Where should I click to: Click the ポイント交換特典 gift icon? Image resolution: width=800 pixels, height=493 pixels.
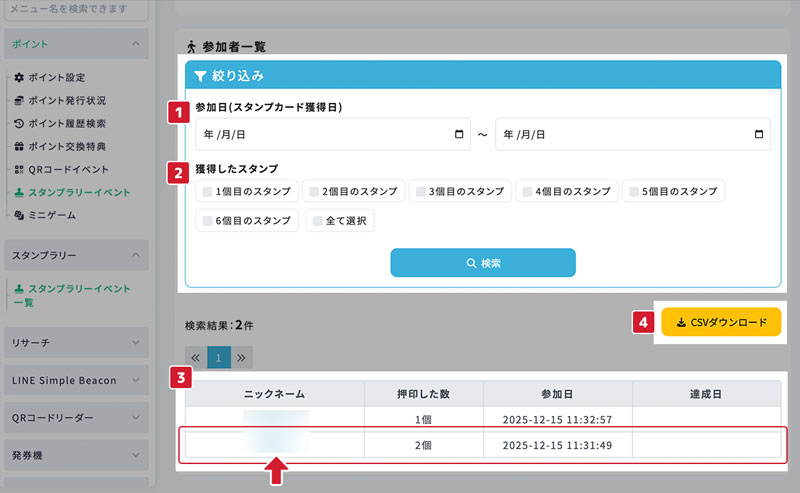19,147
